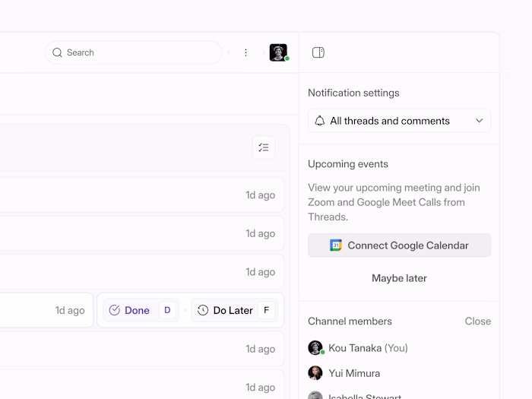
Task: Toggle the sidebar panel icon
Action: point(318,52)
